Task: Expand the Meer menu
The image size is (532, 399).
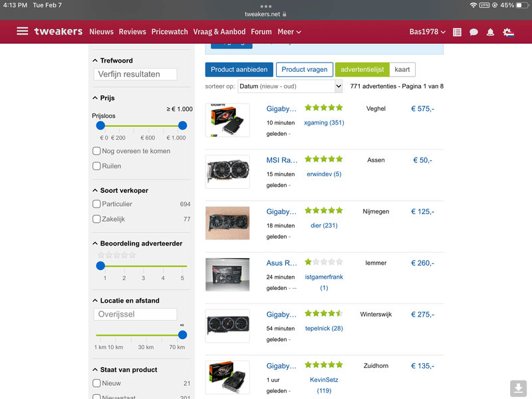Action: pyautogui.click(x=289, y=32)
